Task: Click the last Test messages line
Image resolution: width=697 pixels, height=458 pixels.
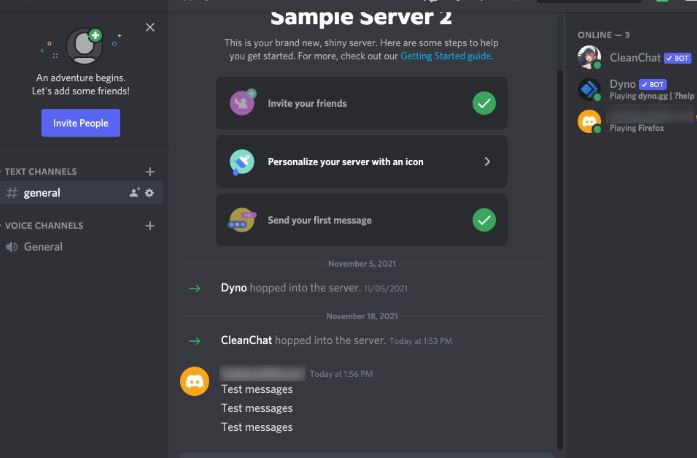Action: point(257,427)
